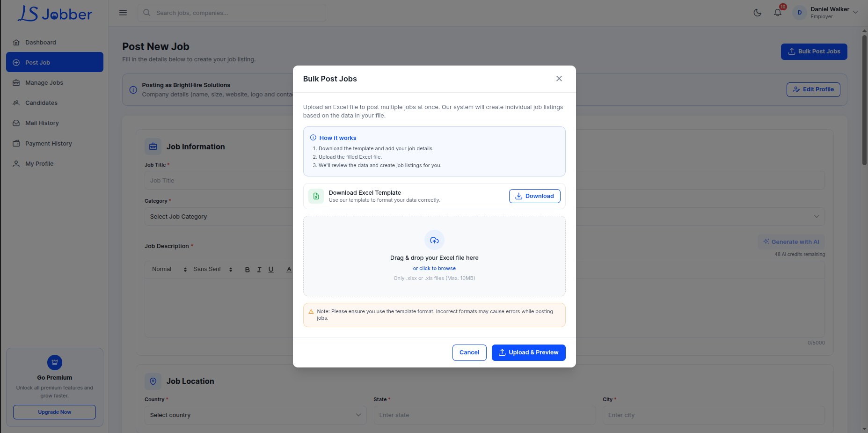Screen dimensions: 868x433
Task: Open Candidates page
Action: pos(55,103)
